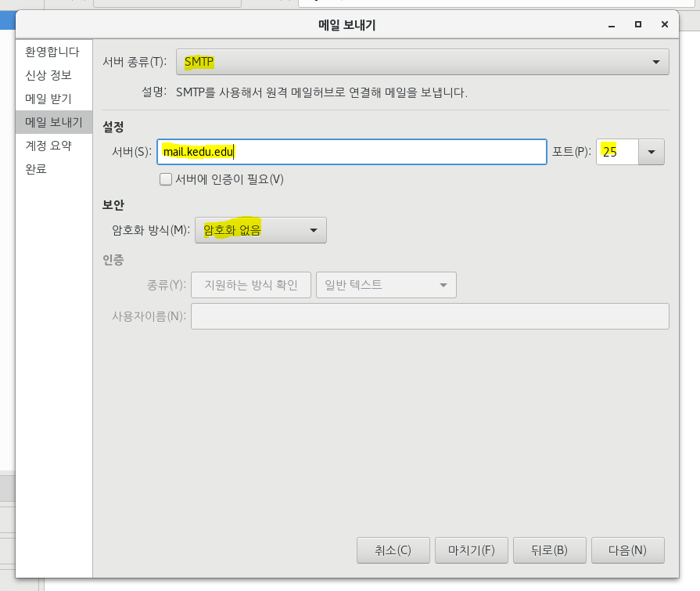
Task: Click the 포트 field showing 25
Action: point(617,152)
